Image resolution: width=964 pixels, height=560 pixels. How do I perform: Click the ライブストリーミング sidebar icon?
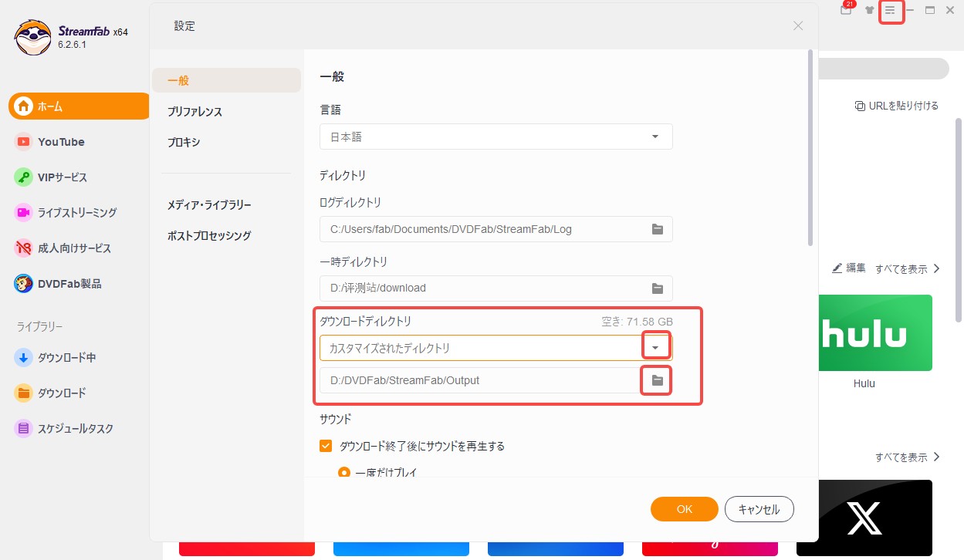pyautogui.click(x=25, y=212)
